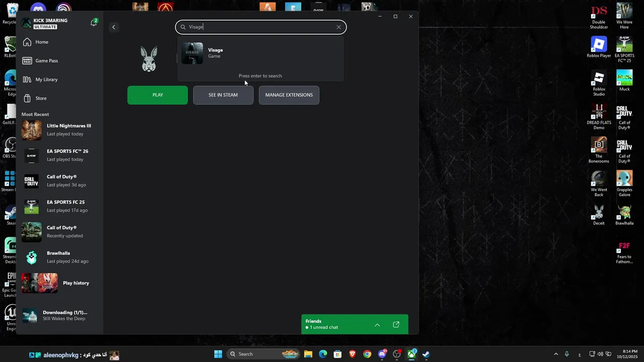Open the Brawlhalla desktop shortcut
The width and height of the screenshot is (644, 362).
tap(624, 215)
